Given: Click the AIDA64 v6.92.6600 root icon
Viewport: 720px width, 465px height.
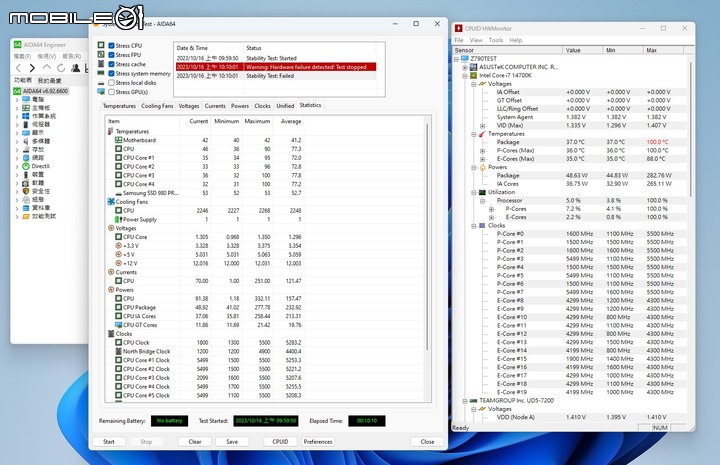Looking at the screenshot, I should click(x=17, y=91).
